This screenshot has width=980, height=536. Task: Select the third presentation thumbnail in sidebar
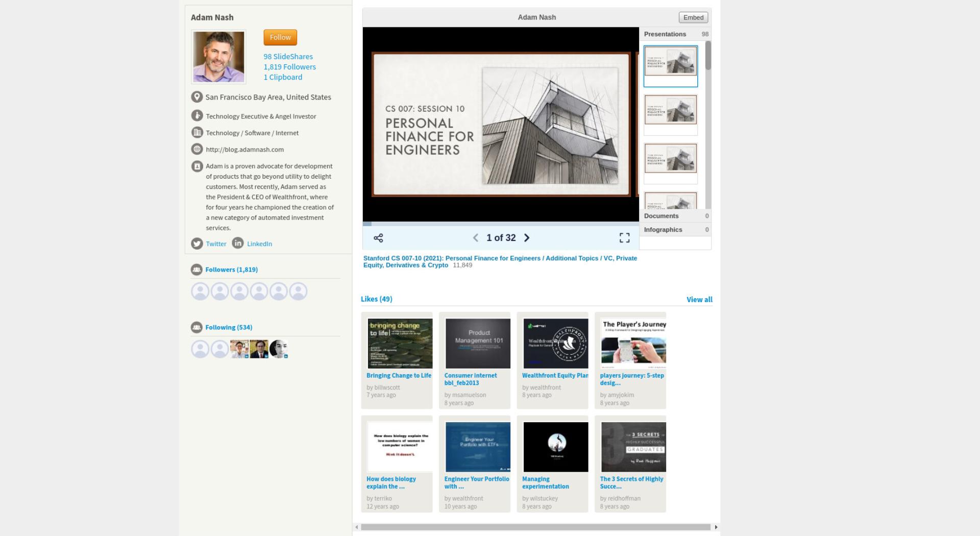click(670, 163)
